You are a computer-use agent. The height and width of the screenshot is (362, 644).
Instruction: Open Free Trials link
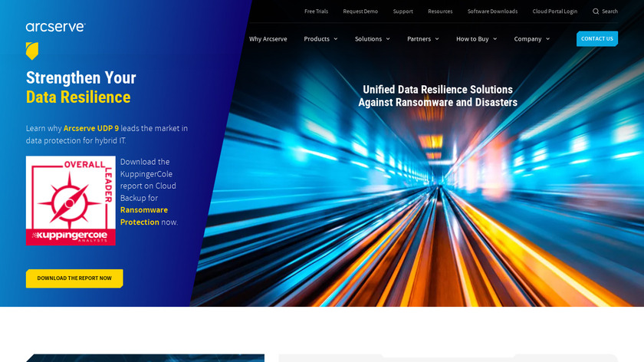316,12
